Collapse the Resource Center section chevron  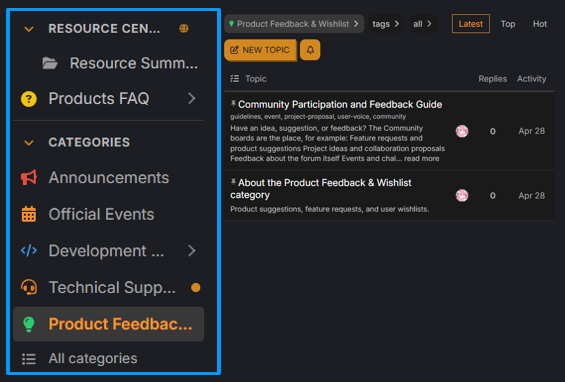29,29
